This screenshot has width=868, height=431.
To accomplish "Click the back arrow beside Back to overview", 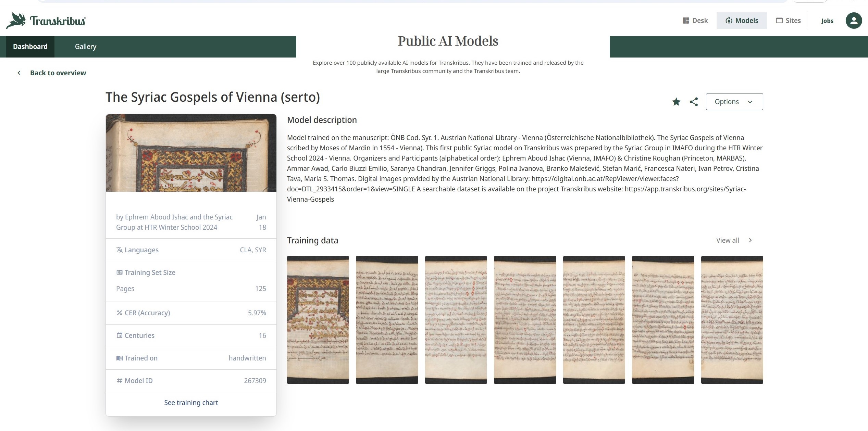I will click(19, 73).
